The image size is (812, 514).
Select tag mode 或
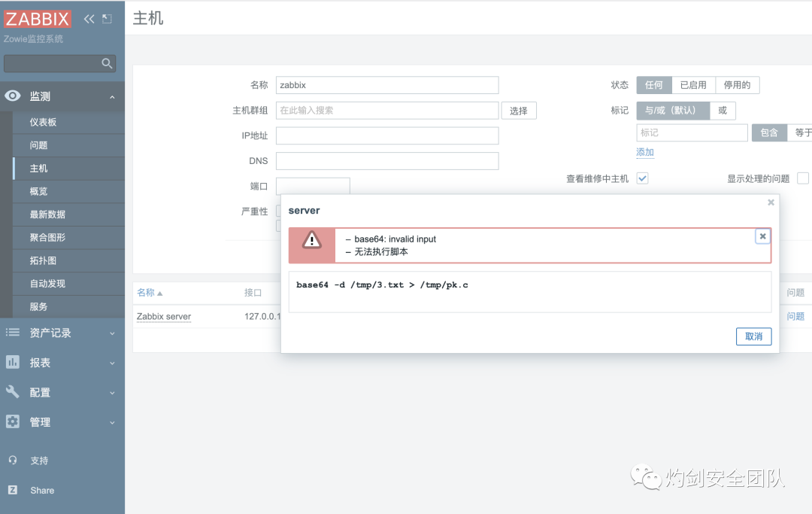tap(723, 111)
